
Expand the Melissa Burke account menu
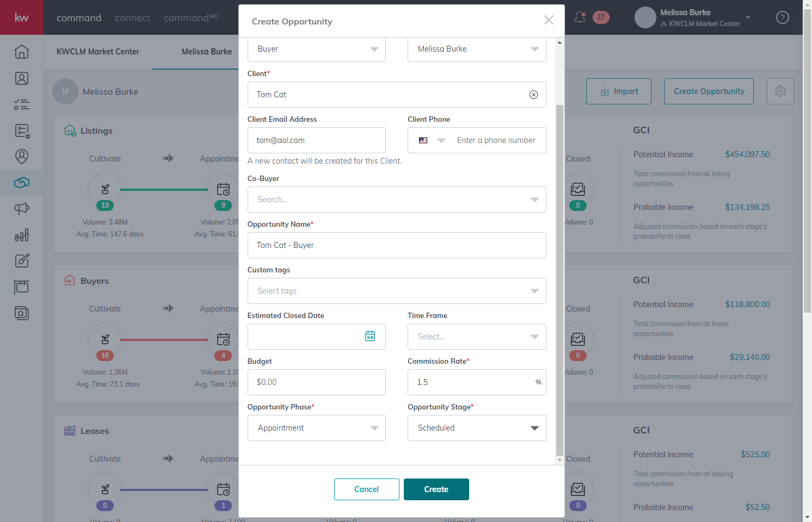(x=748, y=17)
